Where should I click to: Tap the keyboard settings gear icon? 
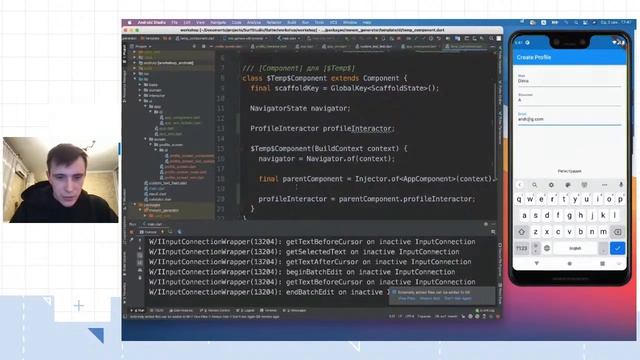[551, 185]
